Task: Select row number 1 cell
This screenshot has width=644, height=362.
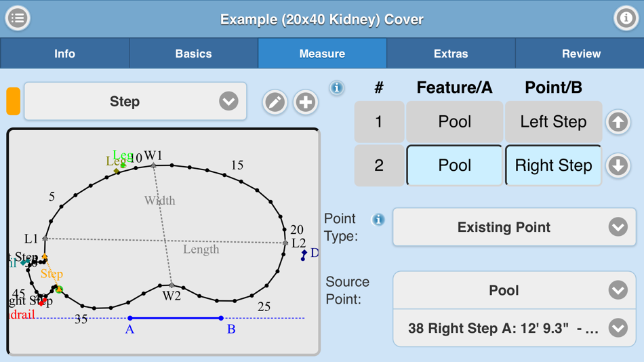Action: [379, 122]
